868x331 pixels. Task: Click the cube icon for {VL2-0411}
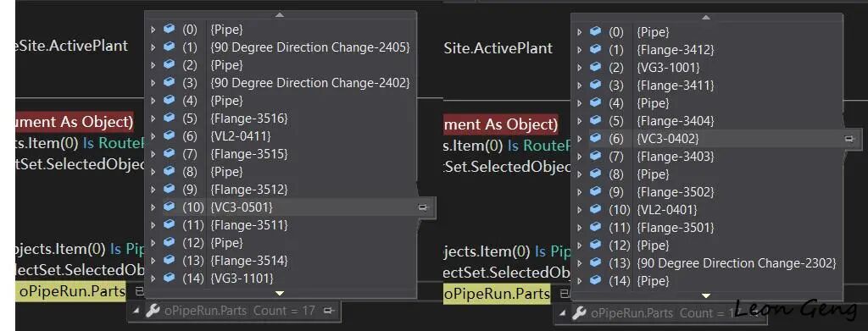(x=170, y=135)
